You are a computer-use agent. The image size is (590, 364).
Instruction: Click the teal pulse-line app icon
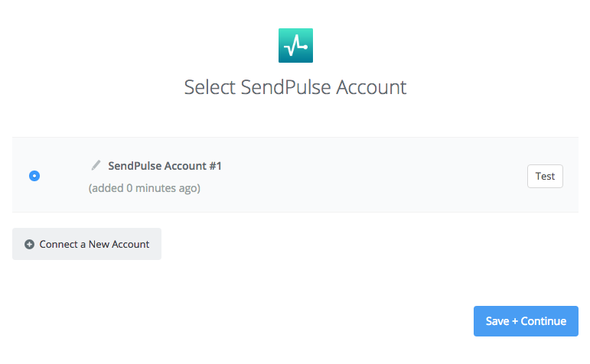pyautogui.click(x=295, y=45)
